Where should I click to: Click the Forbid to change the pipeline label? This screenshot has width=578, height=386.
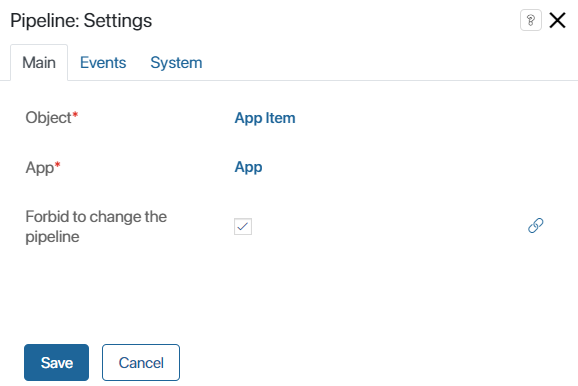96,226
